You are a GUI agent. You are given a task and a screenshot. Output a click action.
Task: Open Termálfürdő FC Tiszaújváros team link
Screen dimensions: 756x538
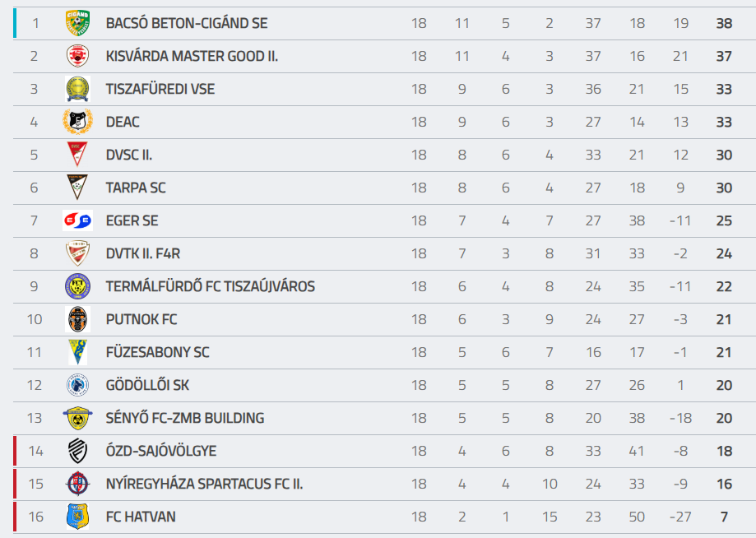click(x=210, y=286)
